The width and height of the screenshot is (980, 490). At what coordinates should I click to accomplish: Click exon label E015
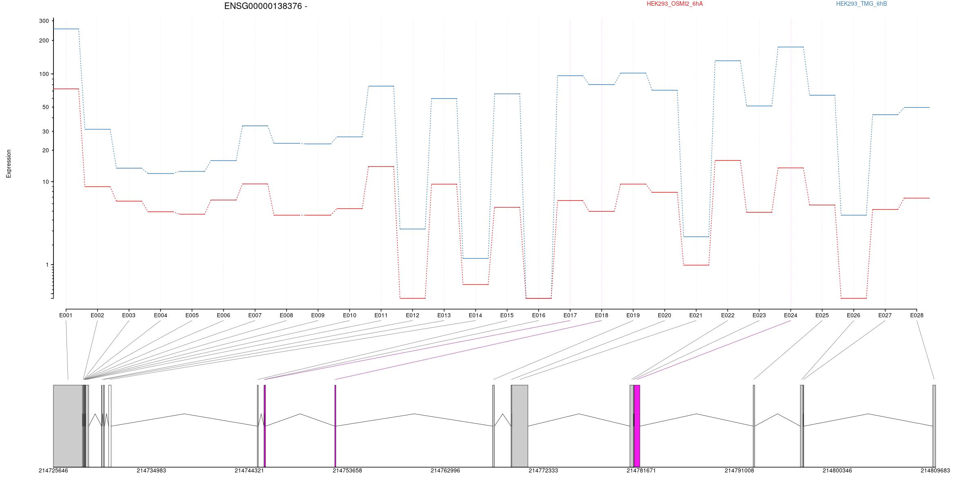coord(507,315)
